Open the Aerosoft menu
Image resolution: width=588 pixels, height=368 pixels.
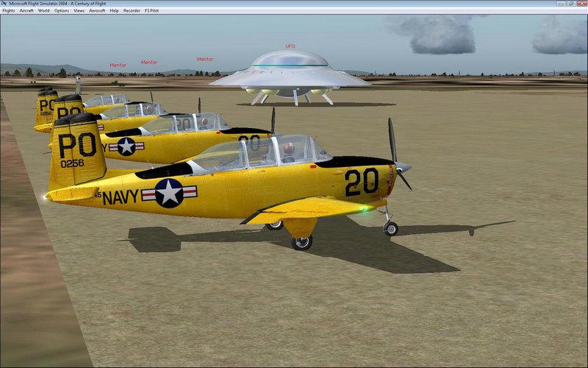[x=97, y=10]
